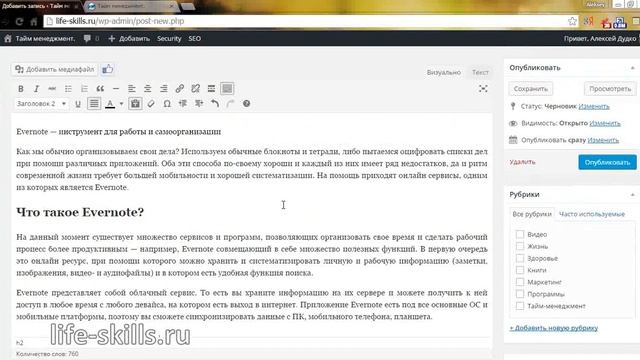Open the text color dropdown arrow
The width and height of the screenshot is (640, 360).
pos(121,104)
